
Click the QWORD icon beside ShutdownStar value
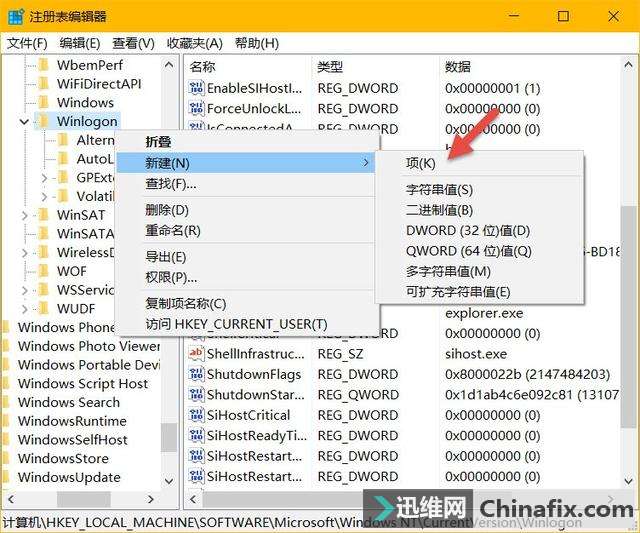pyautogui.click(x=196, y=394)
